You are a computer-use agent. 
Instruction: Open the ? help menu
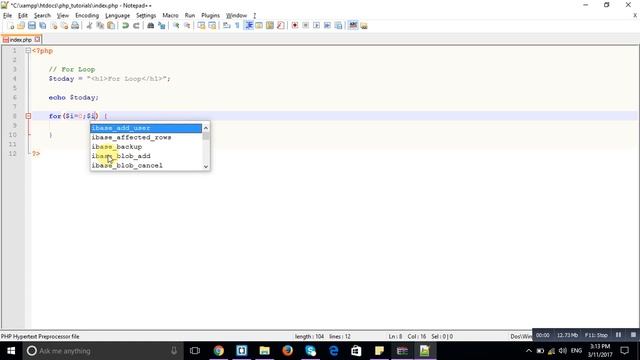tap(254, 16)
